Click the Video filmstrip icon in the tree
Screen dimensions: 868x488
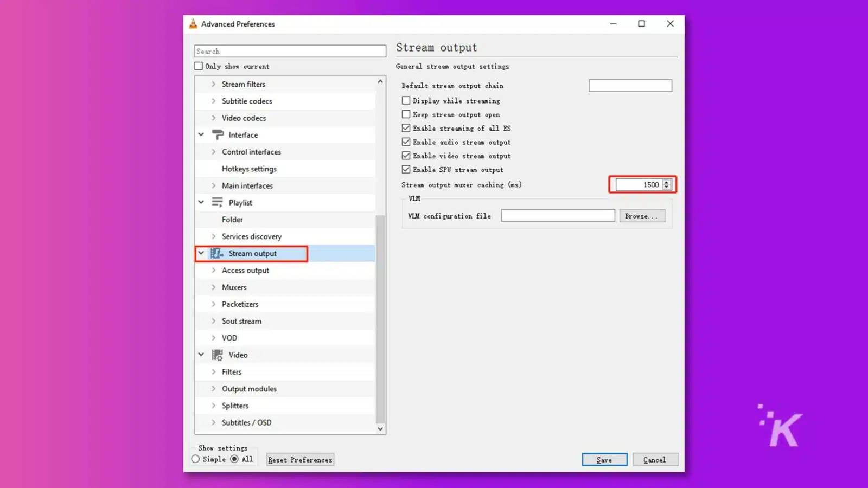(216, 355)
